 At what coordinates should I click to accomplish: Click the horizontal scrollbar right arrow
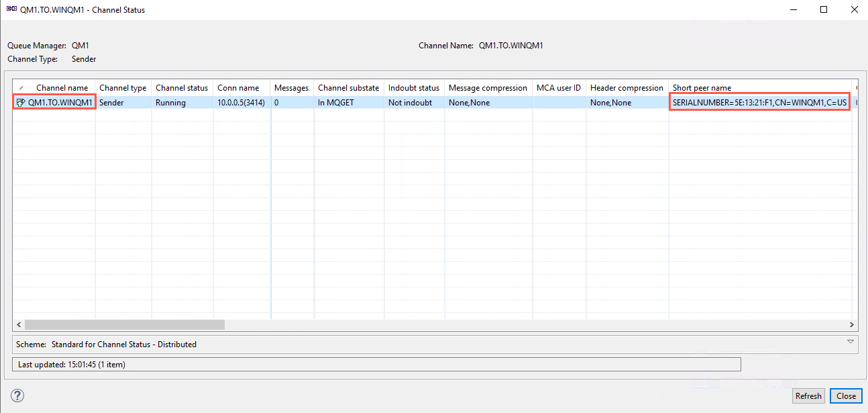coord(851,324)
